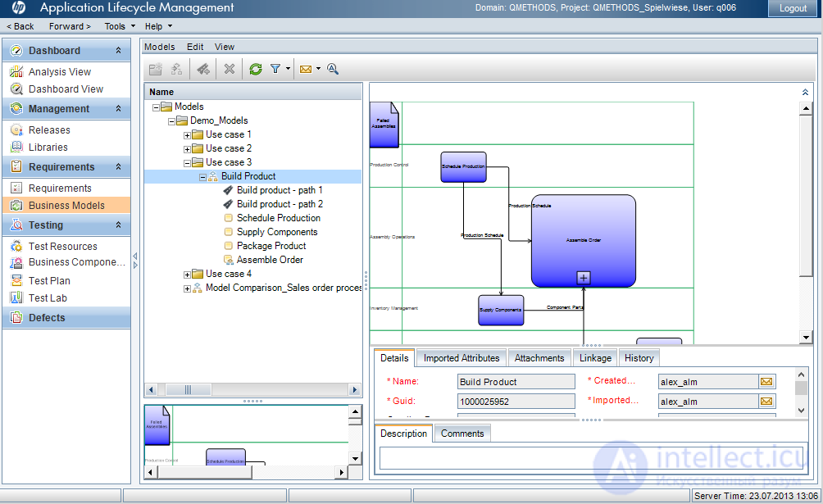Select Schedule Production in the tree

click(278, 218)
